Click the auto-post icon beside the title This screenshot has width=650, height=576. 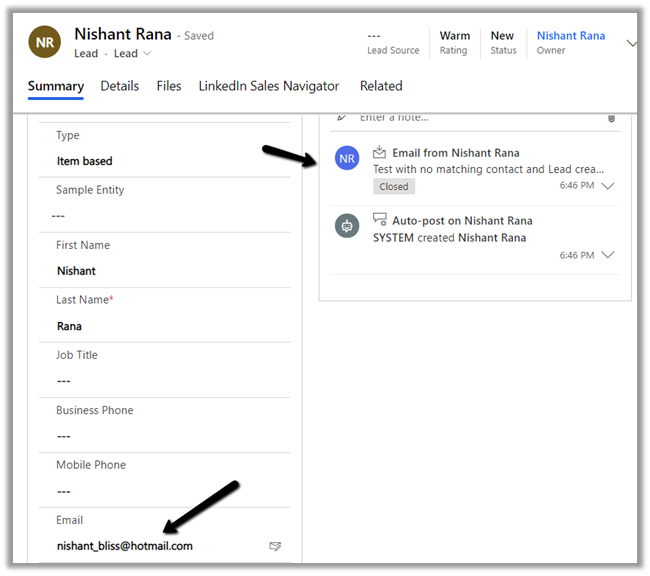point(379,220)
